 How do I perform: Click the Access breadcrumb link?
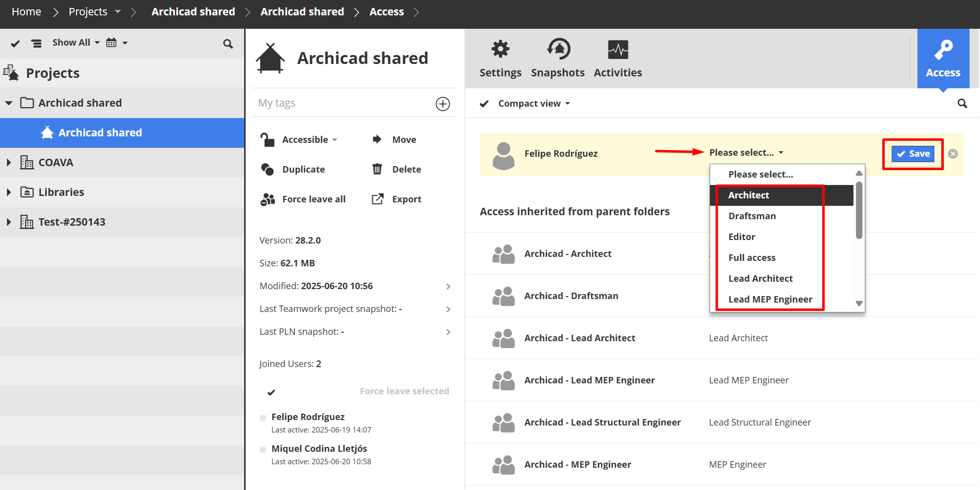tap(387, 11)
